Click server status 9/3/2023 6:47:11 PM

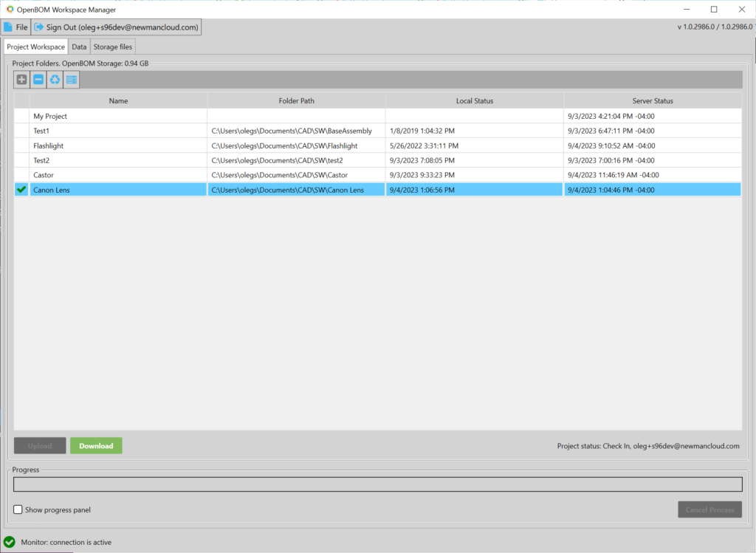point(611,131)
